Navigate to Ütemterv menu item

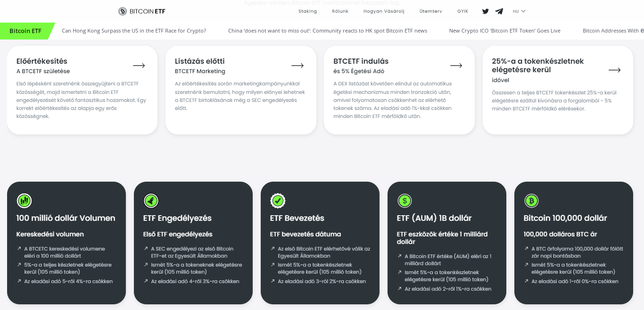coord(431,11)
